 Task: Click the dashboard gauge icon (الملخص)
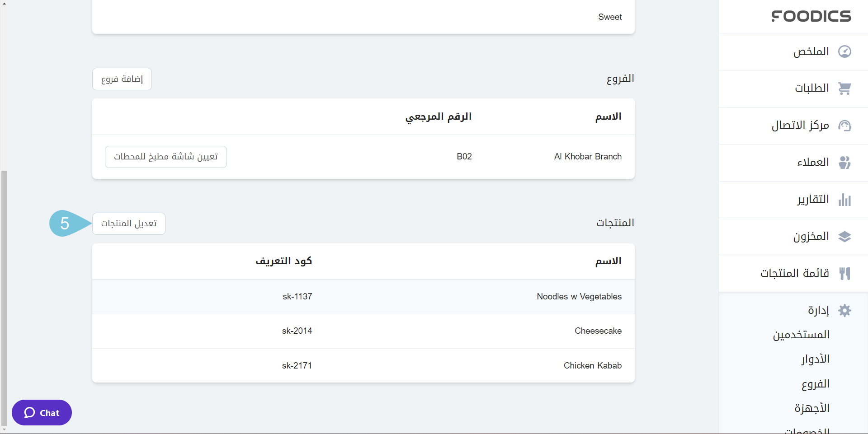coord(844,51)
